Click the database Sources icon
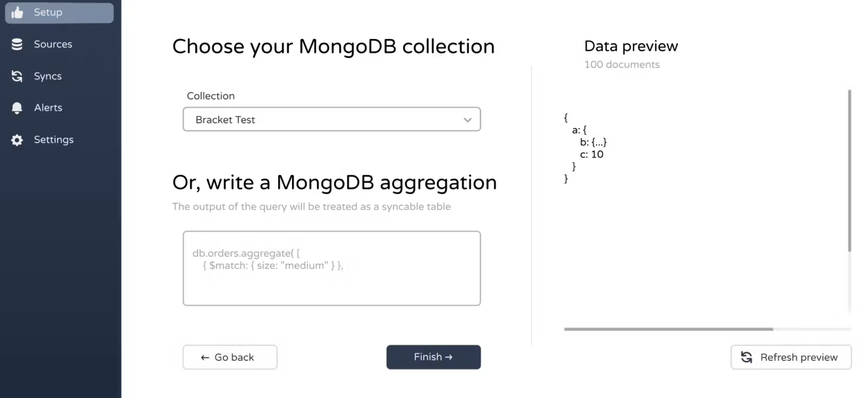Image resolution: width=868 pixels, height=398 pixels. (17, 44)
